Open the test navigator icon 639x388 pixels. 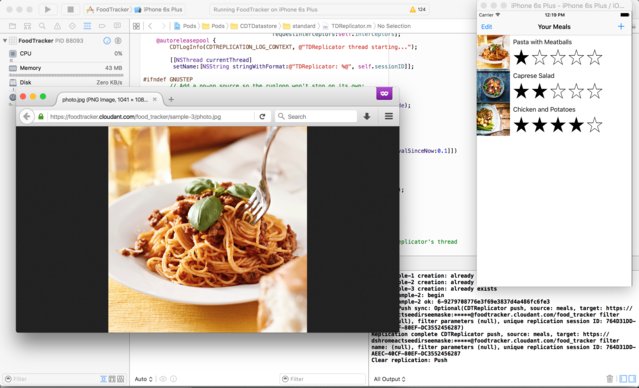[72, 26]
